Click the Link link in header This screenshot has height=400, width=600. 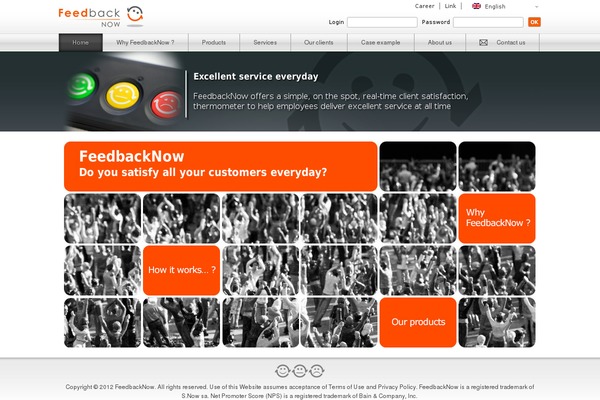(x=450, y=6)
